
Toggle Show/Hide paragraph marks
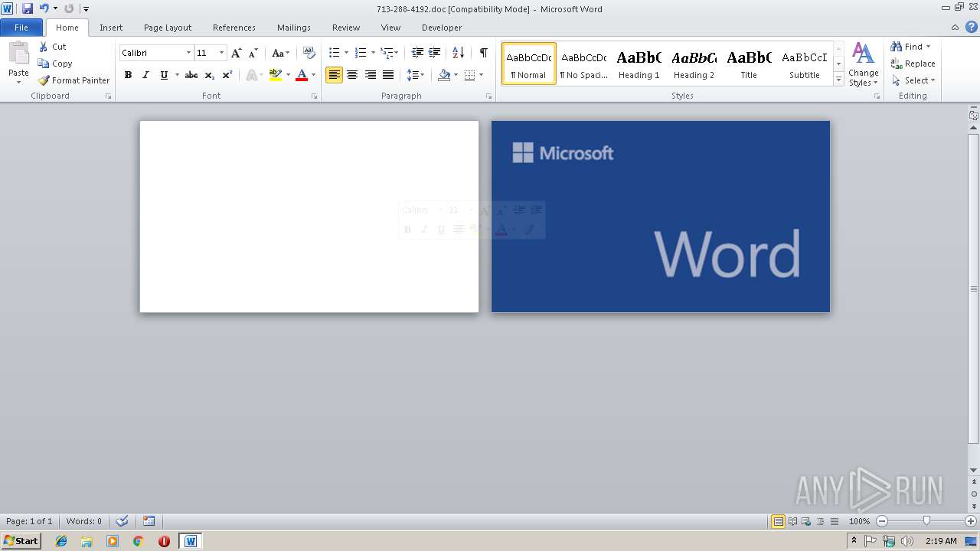click(x=483, y=53)
